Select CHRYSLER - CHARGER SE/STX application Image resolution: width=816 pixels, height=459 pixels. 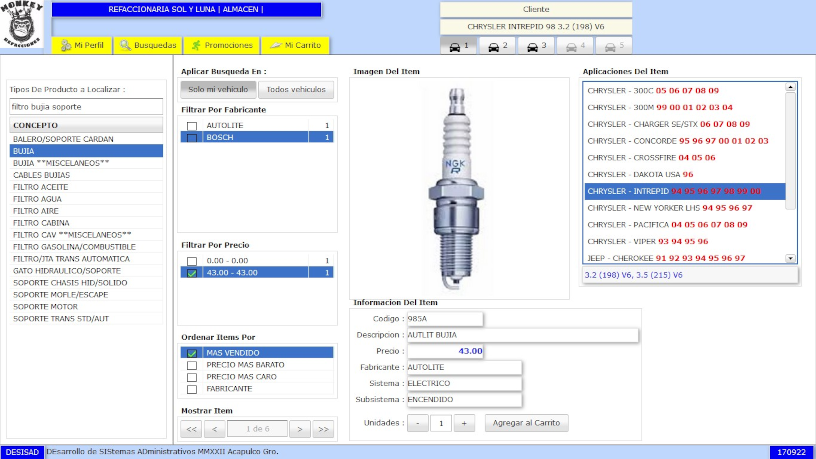684,124
